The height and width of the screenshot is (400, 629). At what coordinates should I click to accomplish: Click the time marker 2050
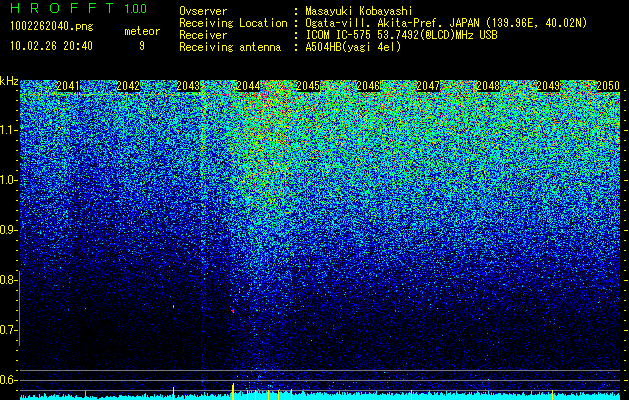[x=608, y=86]
